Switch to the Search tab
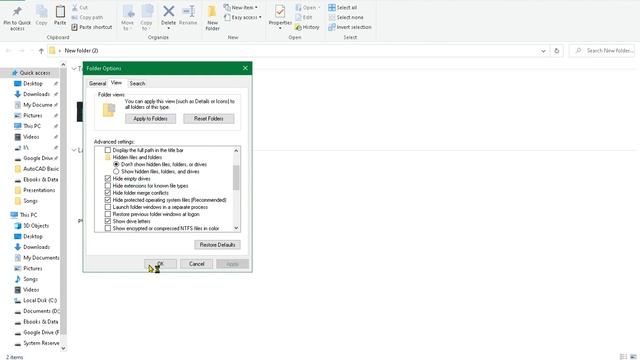Screen dimensions: 640x360 (x=137, y=83)
